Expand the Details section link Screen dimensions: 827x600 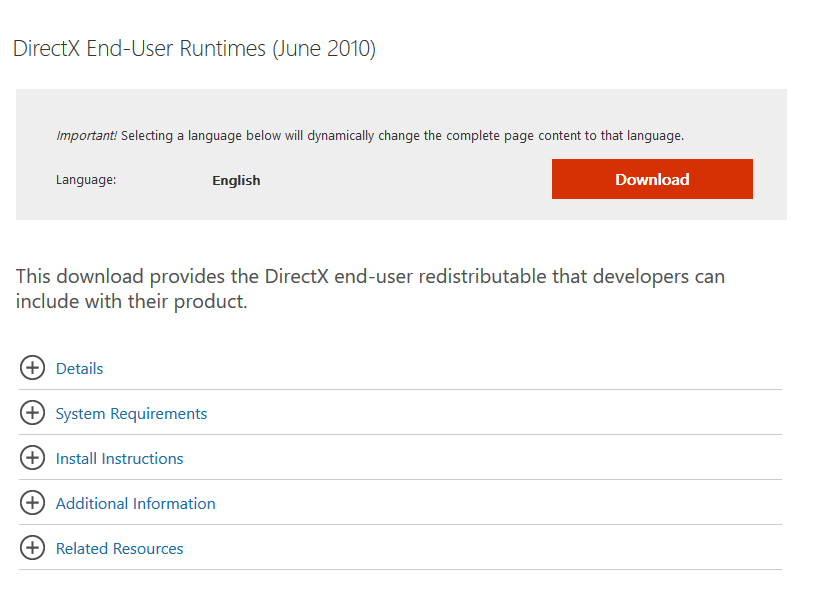tap(79, 369)
